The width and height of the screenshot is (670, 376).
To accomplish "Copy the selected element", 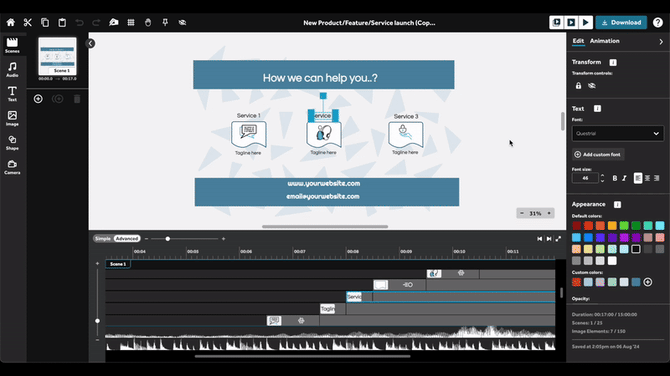I will pos(45,23).
